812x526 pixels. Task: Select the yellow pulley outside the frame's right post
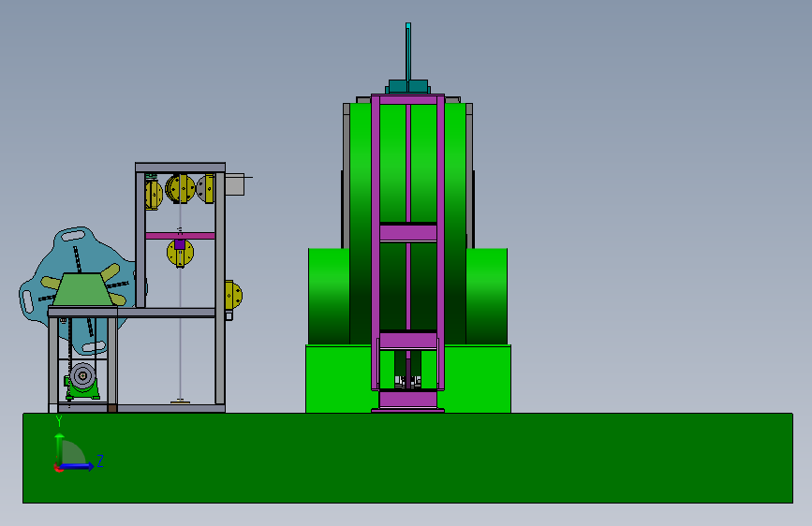pyautogui.click(x=233, y=295)
